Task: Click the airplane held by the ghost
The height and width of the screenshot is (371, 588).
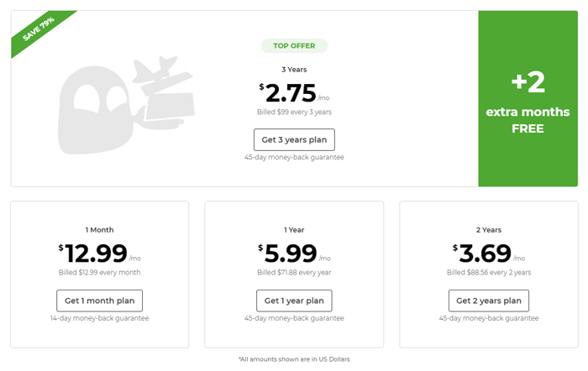Action: pyautogui.click(x=164, y=92)
